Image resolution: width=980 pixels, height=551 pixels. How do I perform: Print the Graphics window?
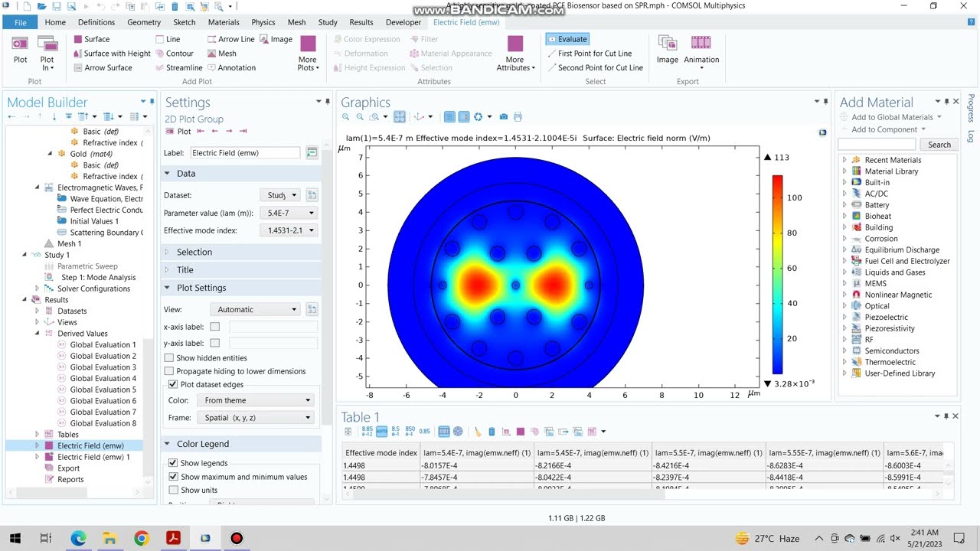[x=518, y=117]
